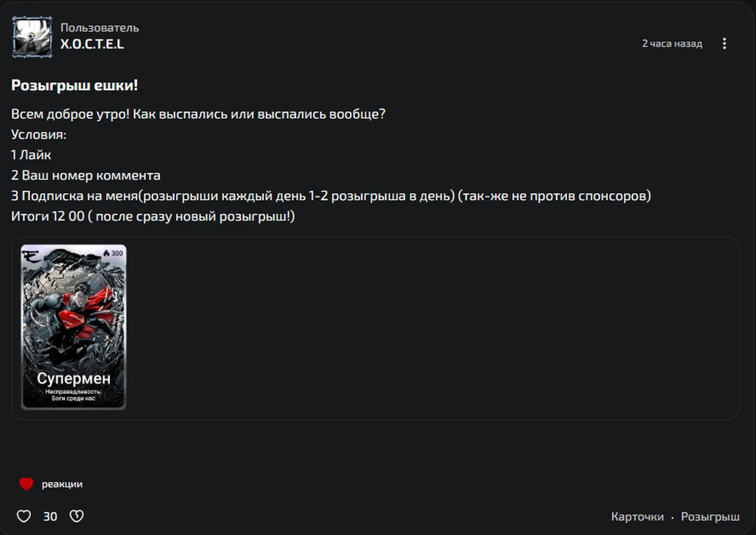Viewport: 756px width, 535px height.
Task: Open the three-dot post options menu
Action: coord(724,43)
